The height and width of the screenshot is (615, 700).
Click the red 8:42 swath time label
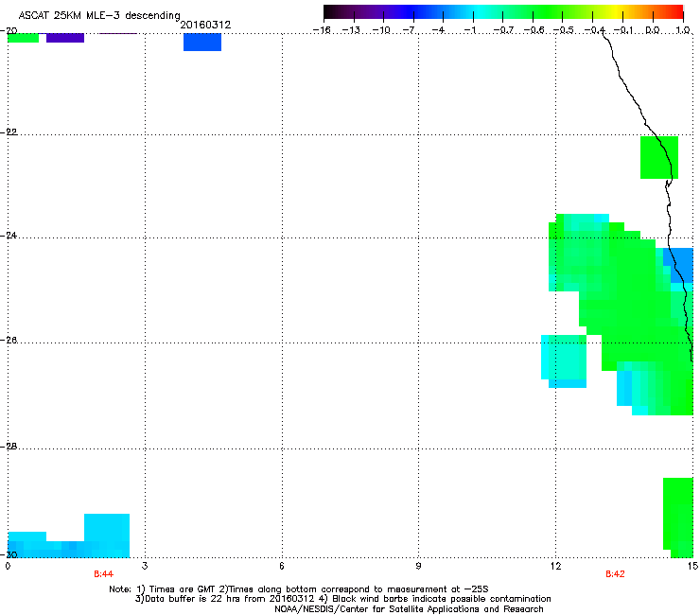coord(615,574)
